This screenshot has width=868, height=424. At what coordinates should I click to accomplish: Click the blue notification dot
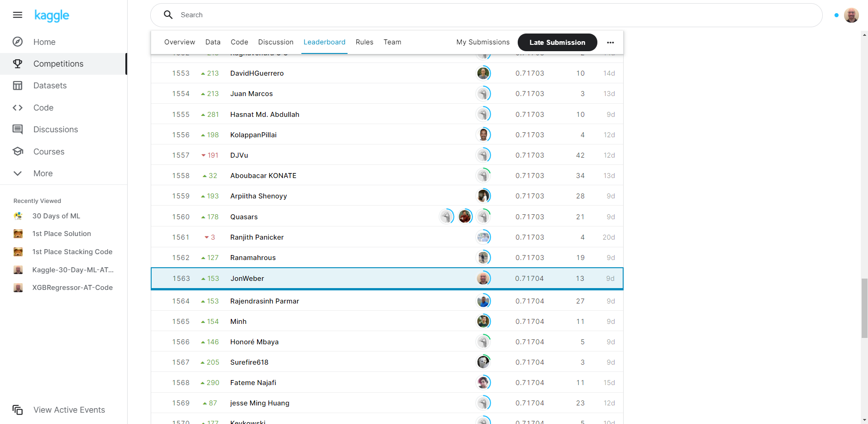[836, 15]
